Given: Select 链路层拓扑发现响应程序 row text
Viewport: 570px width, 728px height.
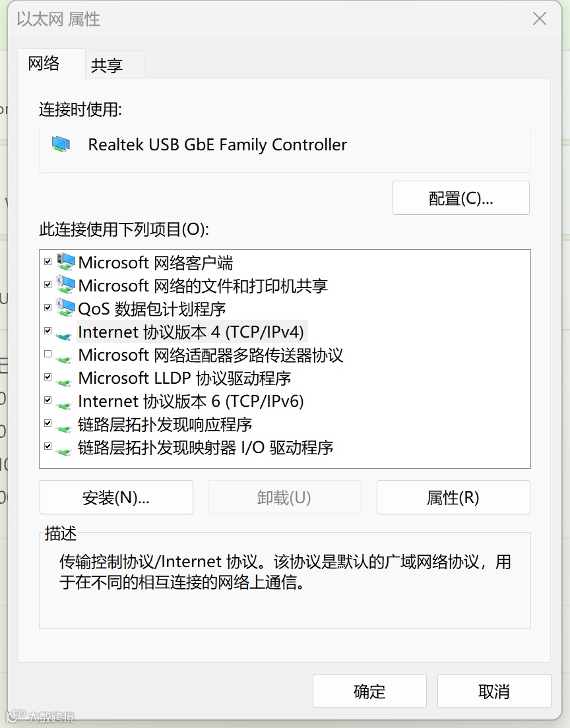Looking at the screenshot, I should click(x=165, y=425).
